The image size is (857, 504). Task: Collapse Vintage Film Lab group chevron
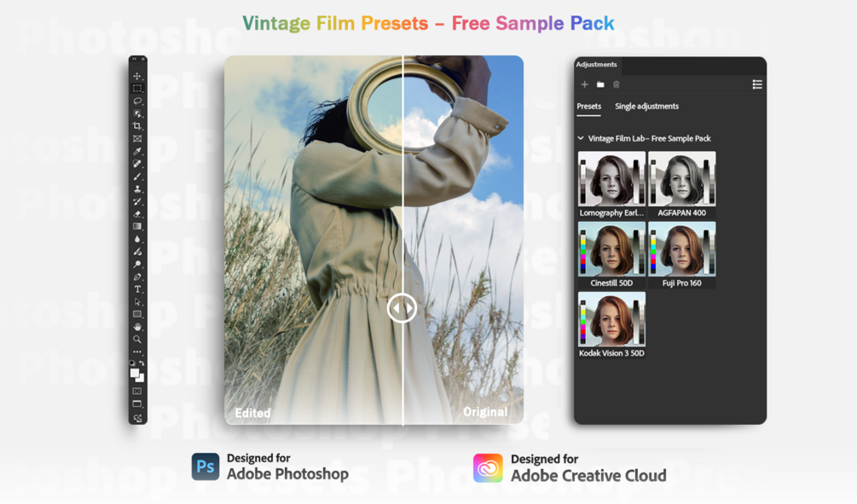pos(581,138)
